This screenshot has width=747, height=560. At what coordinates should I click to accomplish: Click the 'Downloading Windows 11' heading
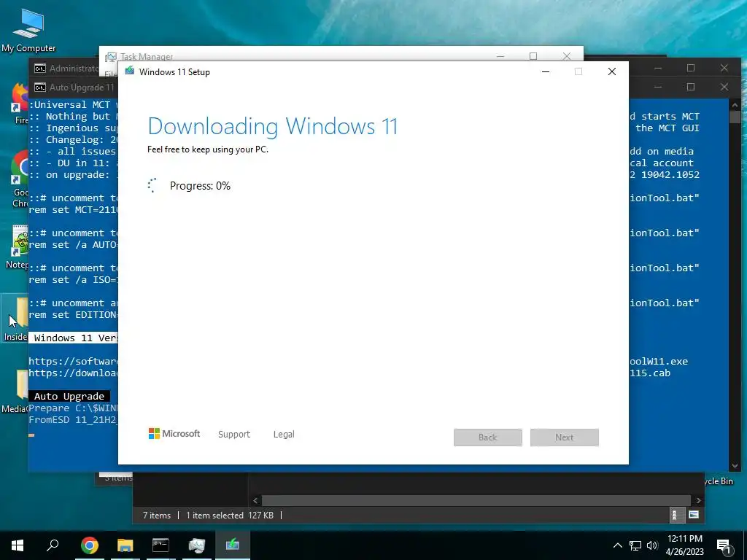(273, 126)
